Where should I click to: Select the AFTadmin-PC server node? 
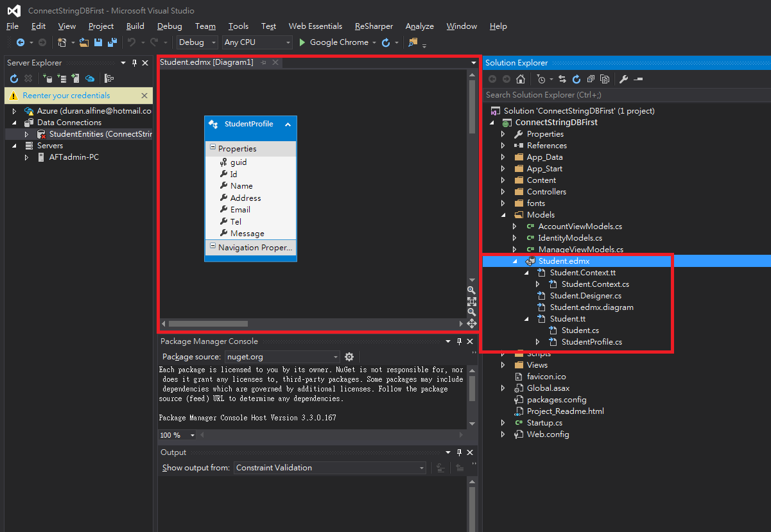pyautogui.click(x=74, y=157)
